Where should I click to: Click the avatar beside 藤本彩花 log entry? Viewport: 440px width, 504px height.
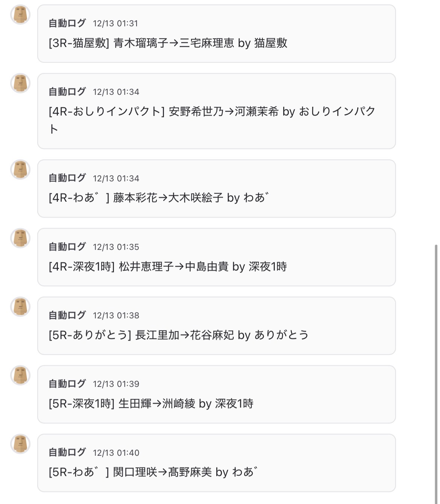[x=20, y=169]
